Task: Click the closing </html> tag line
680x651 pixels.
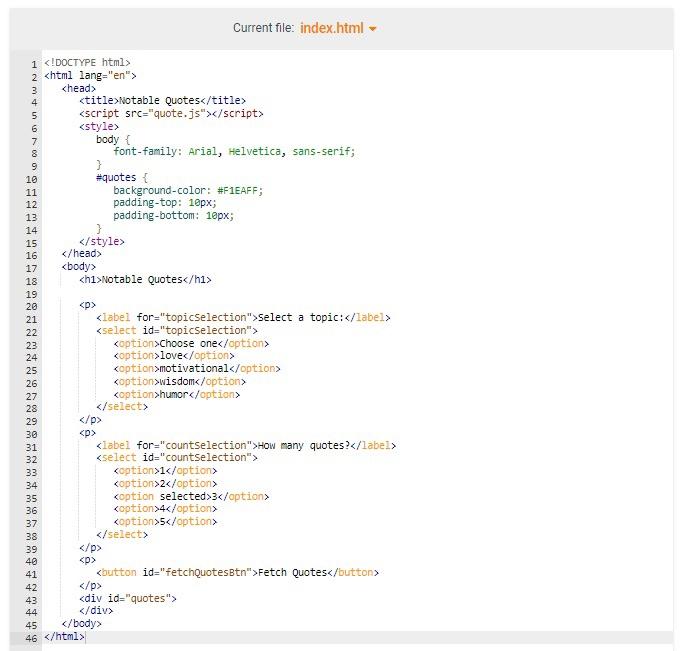Action: tap(64, 637)
